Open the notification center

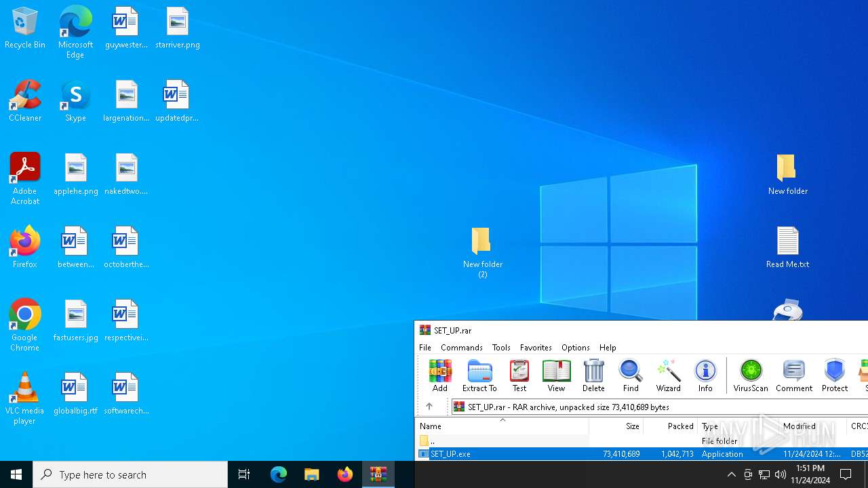click(846, 474)
